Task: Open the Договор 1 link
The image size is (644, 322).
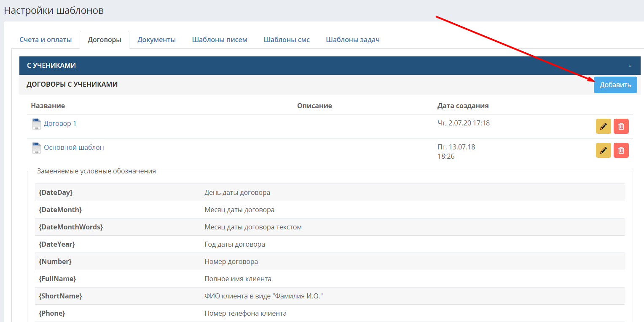Action: [x=60, y=123]
